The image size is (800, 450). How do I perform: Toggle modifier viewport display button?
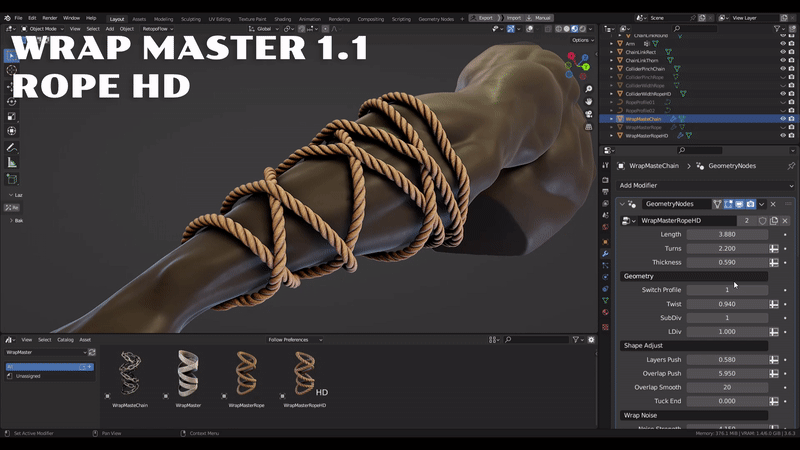[739, 204]
